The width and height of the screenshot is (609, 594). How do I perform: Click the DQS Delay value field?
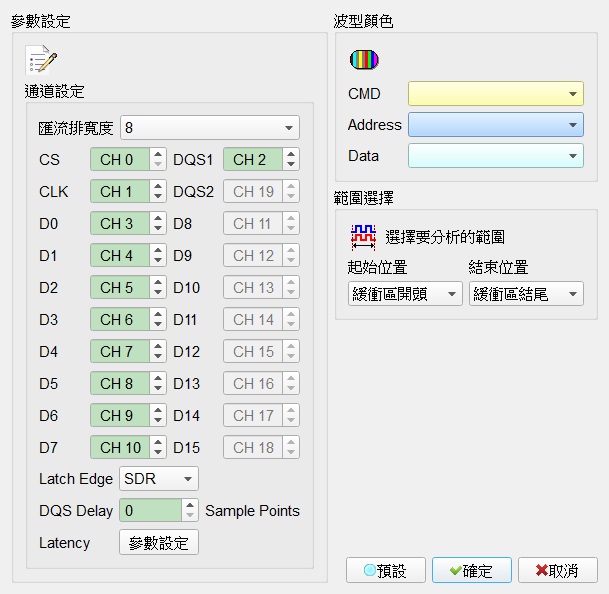[151, 510]
